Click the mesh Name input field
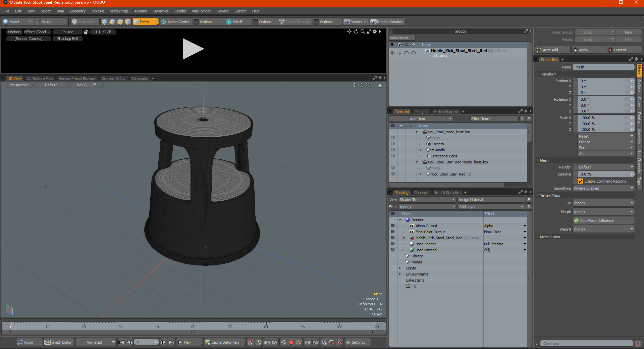Image resolution: width=644 pixels, height=349 pixels. [603, 67]
